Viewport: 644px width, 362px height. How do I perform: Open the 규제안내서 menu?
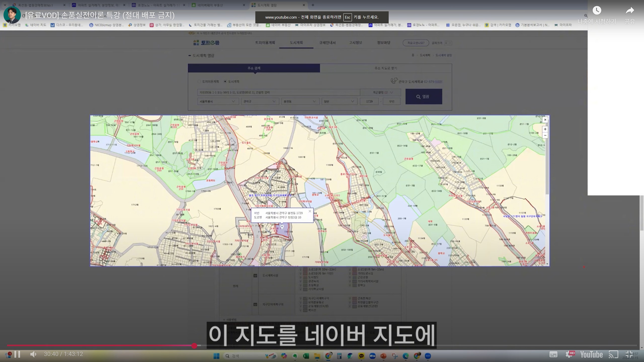(327, 43)
